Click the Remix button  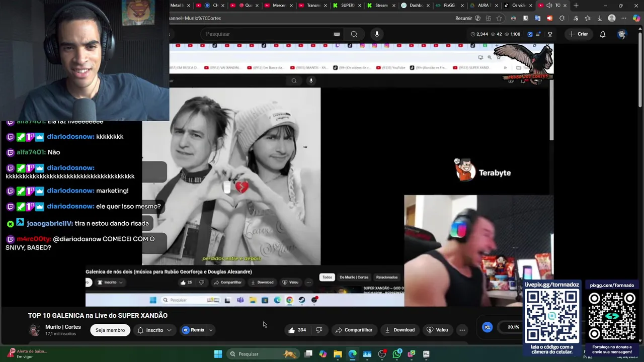(x=194, y=330)
